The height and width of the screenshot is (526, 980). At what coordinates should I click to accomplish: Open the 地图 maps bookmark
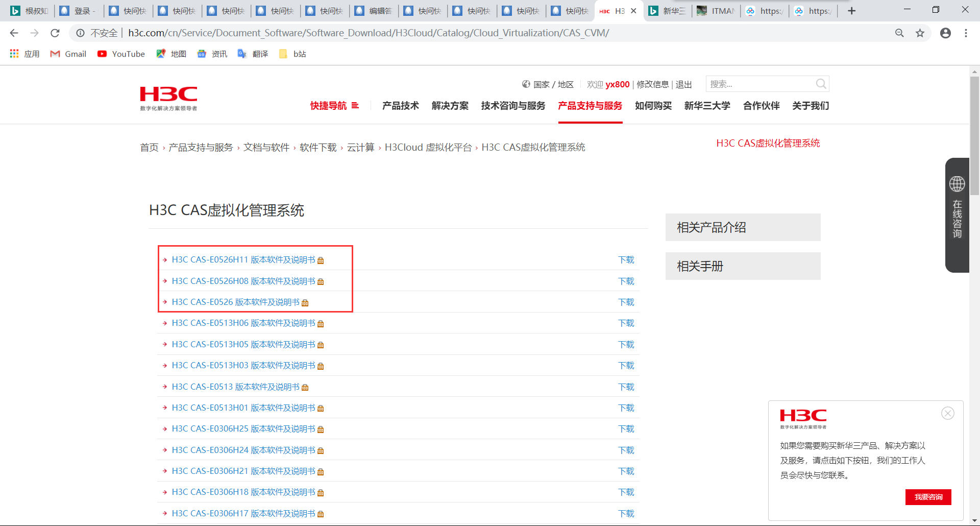171,54
